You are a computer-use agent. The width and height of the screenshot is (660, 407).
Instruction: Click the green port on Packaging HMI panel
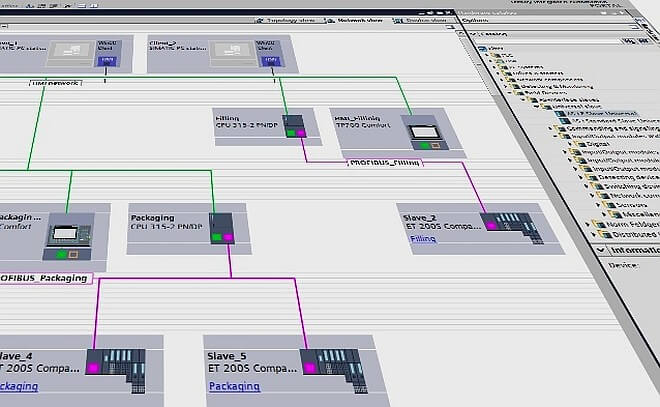click(62, 255)
